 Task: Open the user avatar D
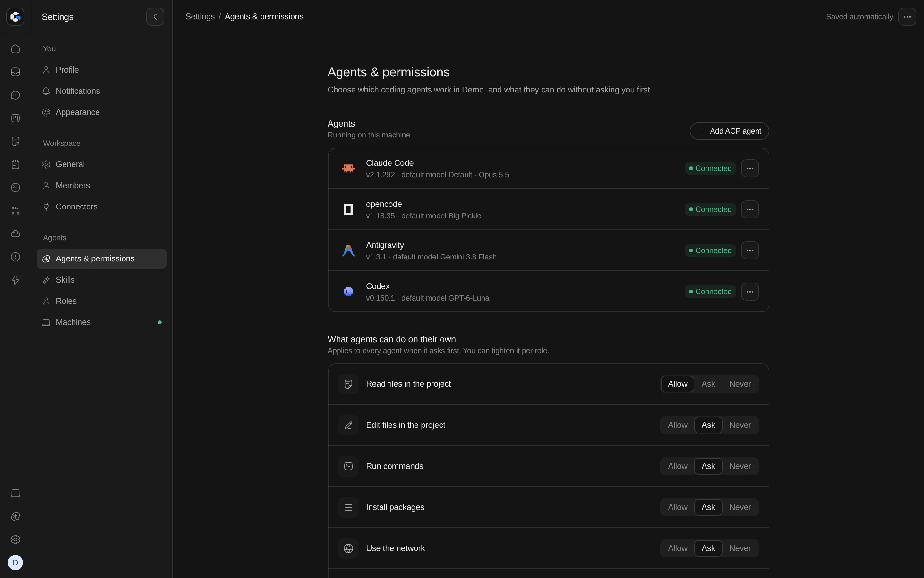tap(15, 562)
